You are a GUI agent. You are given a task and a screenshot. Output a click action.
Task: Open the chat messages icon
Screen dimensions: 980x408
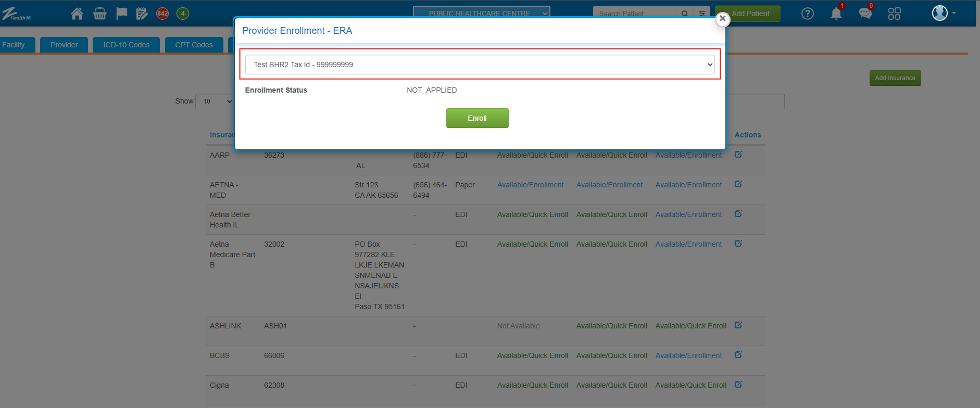point(865,14)
